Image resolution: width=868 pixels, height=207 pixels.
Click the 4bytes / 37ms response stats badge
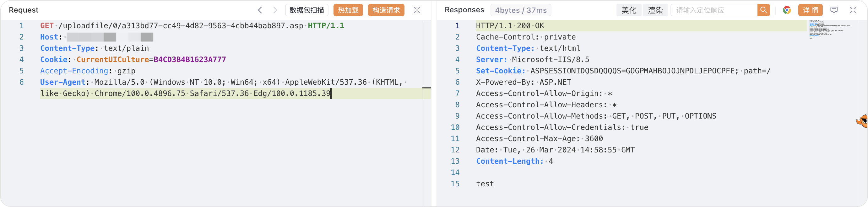click(521, 10)
